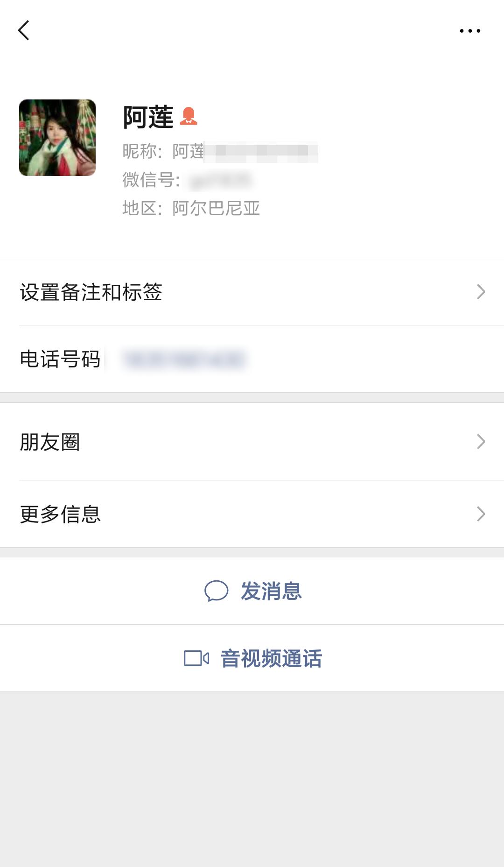Tap the speech bubble message icon
The width and height of the screenshot is (504, 867).
[216, 591]
